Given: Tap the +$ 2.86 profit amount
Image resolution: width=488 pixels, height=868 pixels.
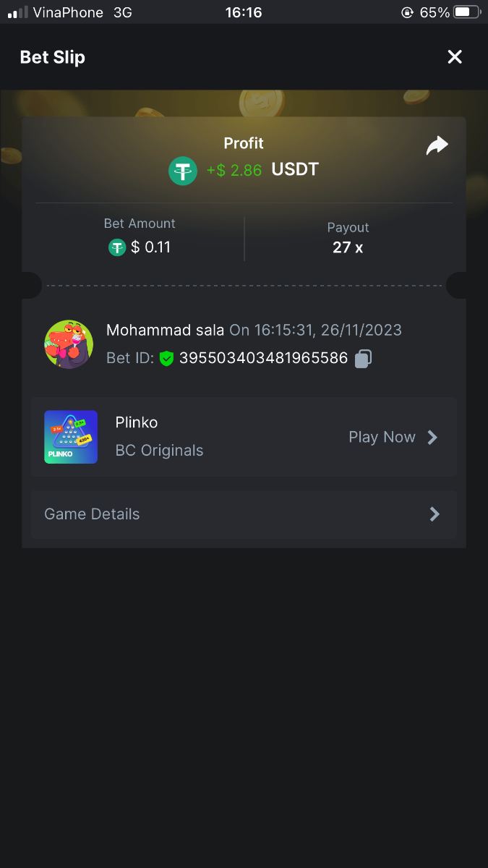Looking at the screenshot, I should 234,171.
